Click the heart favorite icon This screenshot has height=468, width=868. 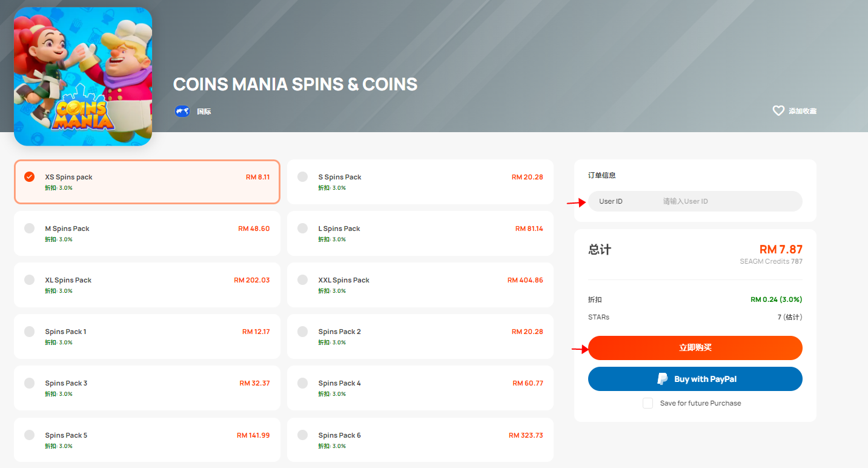tap(778, 111)
